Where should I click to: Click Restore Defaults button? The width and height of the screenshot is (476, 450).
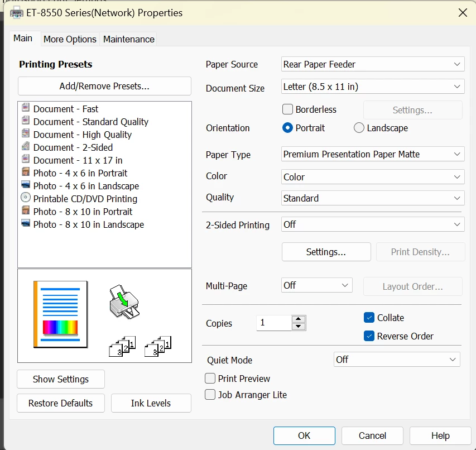point(61,403)
